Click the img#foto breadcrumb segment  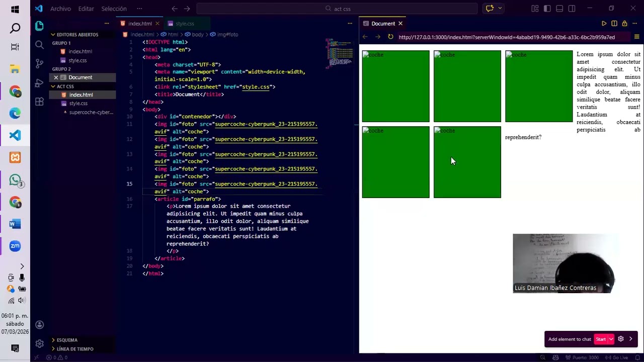[224, 35]
